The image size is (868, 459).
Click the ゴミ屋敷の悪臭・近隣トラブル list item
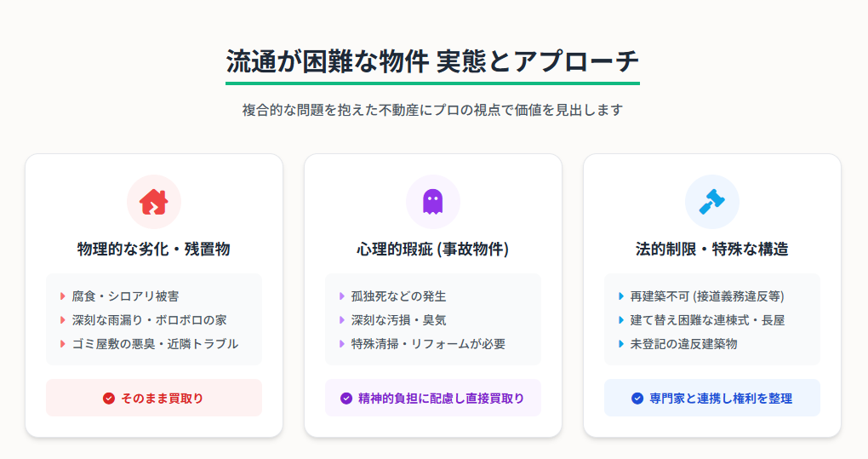click(x=150, y=344)
